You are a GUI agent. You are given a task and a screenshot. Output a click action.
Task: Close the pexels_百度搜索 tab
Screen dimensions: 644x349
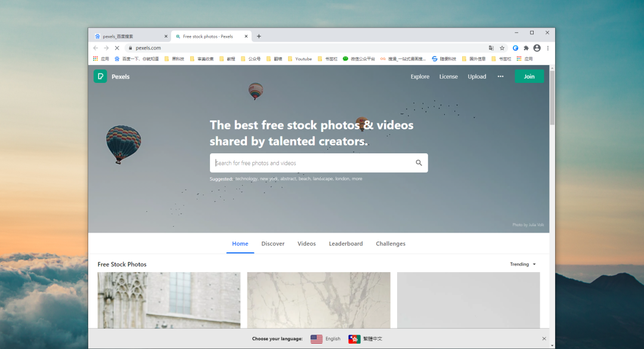tap(166, 36)
